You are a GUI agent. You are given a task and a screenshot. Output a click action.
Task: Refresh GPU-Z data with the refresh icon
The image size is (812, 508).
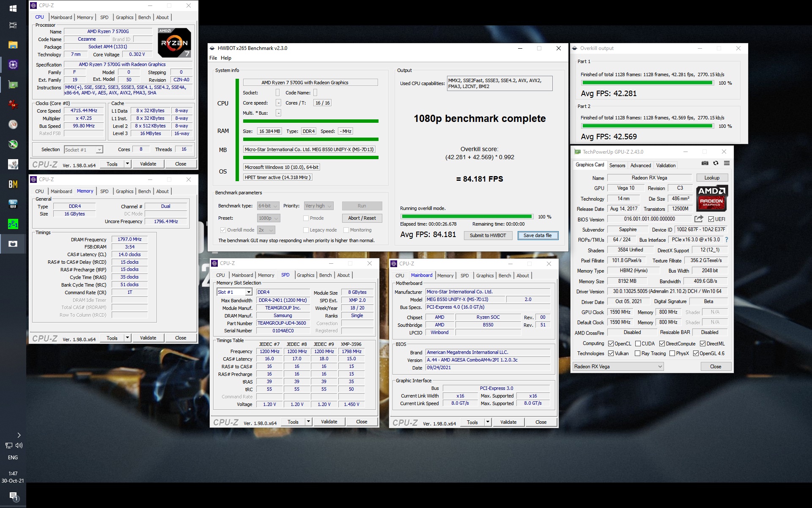click(716, 163)
